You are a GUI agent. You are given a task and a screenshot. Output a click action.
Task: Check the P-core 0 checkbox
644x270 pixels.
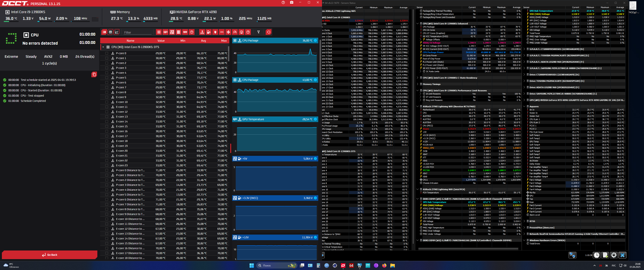[107, 53]
